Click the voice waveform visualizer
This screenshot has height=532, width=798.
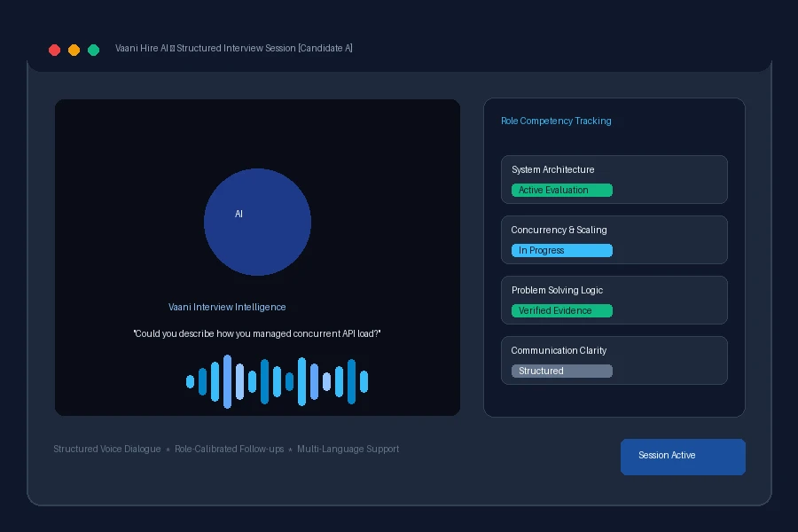point(277,380)
